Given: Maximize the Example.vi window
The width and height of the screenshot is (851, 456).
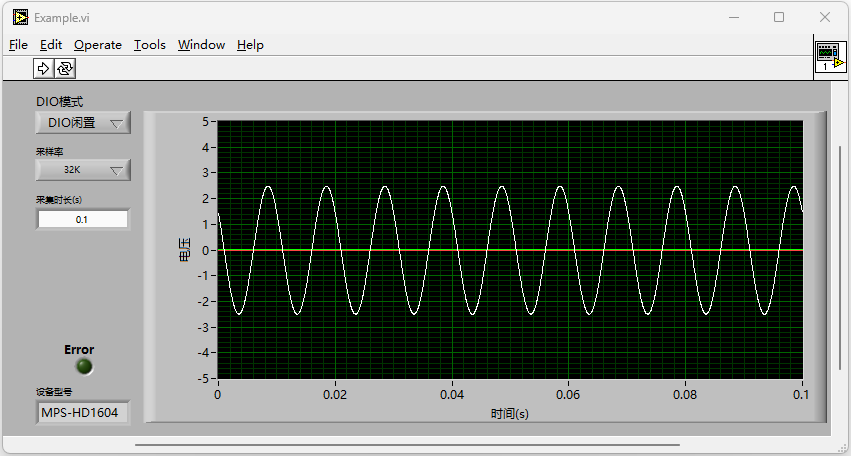Looking at the screenshot, I should pyautogui.click(x=779, y=17).
